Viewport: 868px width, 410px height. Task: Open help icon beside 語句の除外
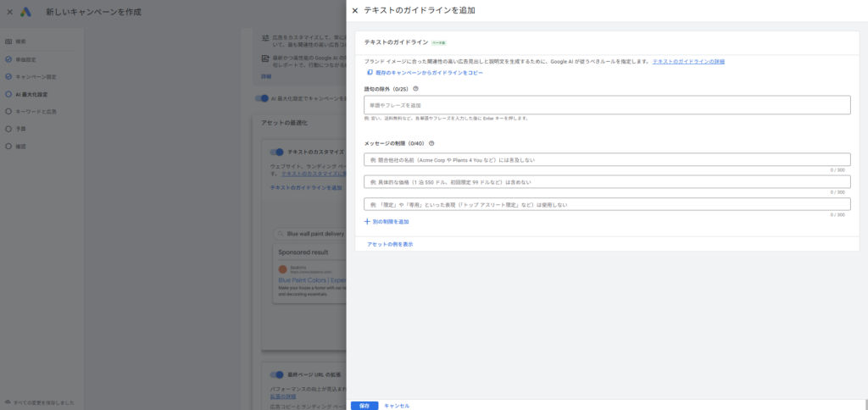(x=415, y=89)
